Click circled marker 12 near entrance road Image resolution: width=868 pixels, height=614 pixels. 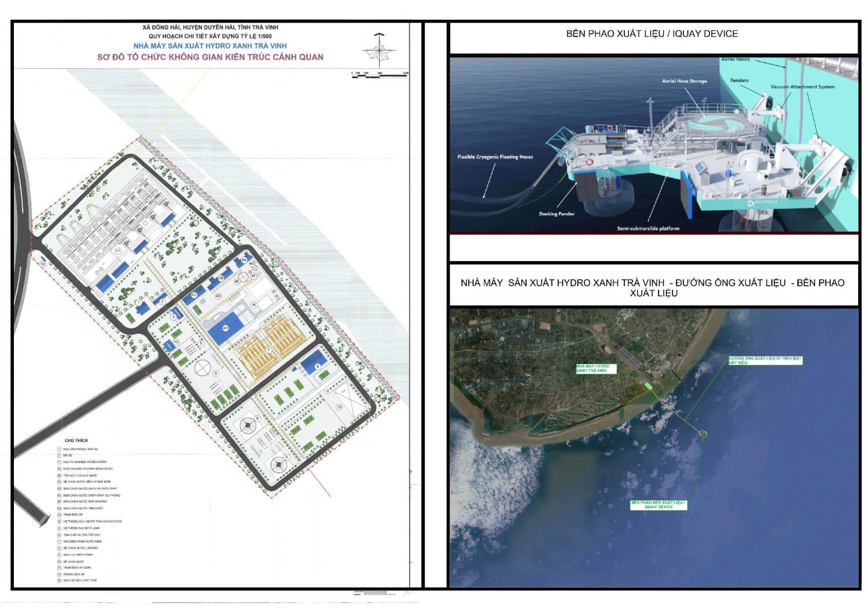(43, 264)
